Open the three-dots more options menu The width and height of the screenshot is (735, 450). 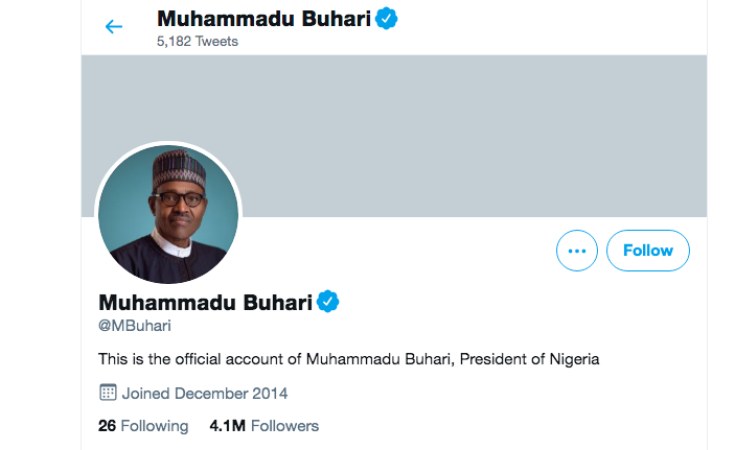click(x=576, y=251)
